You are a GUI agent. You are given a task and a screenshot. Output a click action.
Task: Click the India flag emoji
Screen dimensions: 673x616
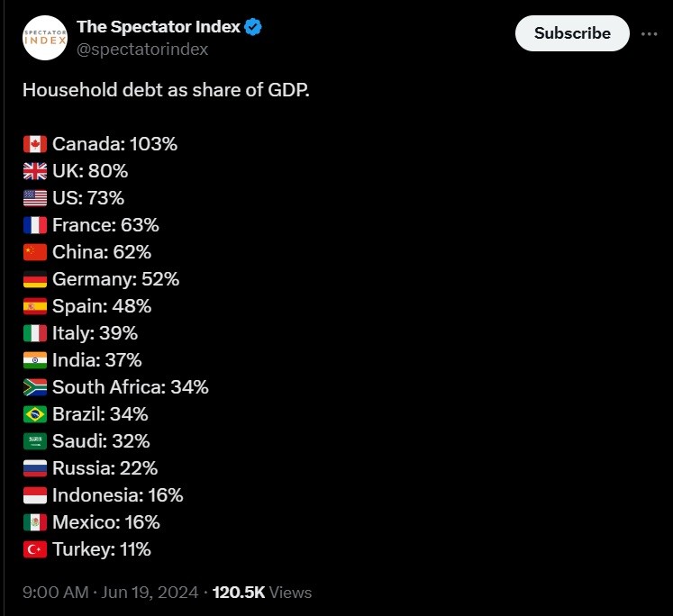click(x=34, y=360)
